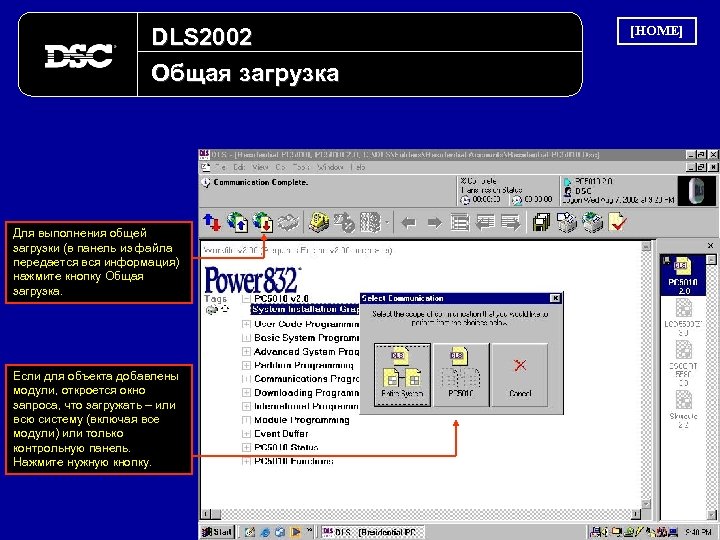Expand the PC5010 Functions node
720x540 pixels.
246,461
